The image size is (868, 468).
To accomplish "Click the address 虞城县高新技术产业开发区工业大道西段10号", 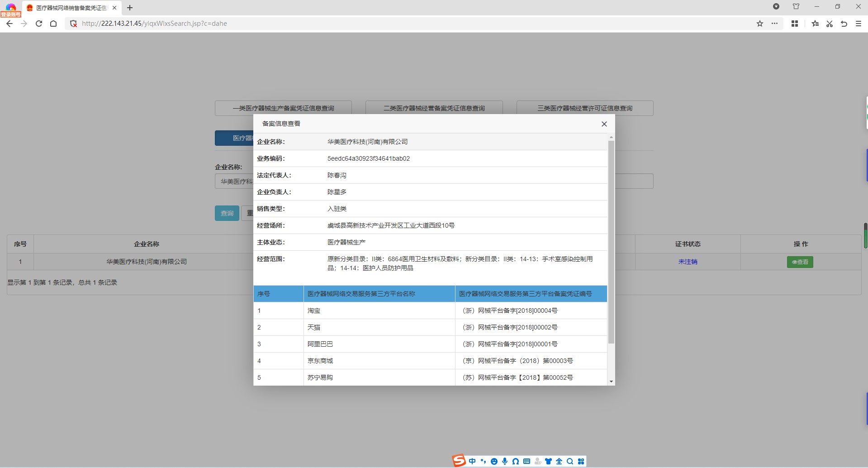I will [391, 225].
